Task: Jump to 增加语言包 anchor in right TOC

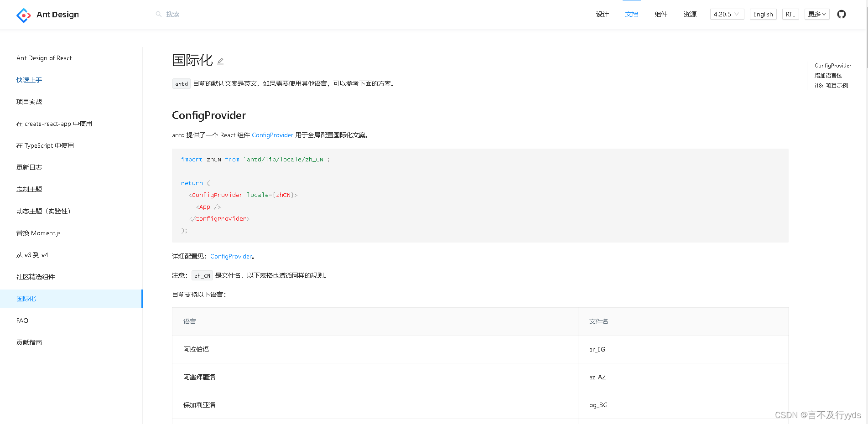Action: click(x=828, y=76)
